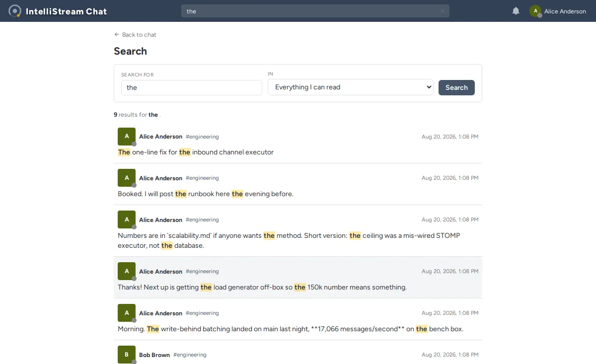
Task: Click the timestamp on Bob Brown's result
Action: [450, 355]
